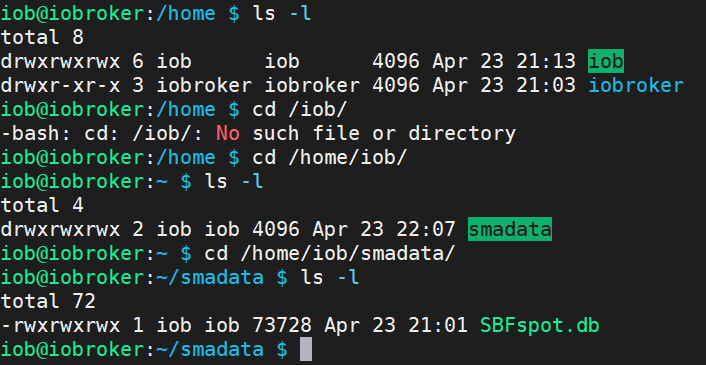
Task: Click the SBFspot.db file name
Action: tap(539, 325)
